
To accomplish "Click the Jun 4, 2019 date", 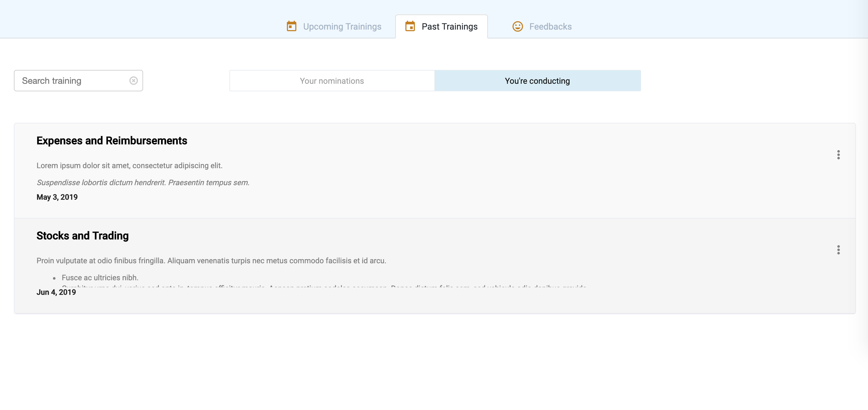I will (56, 293).
